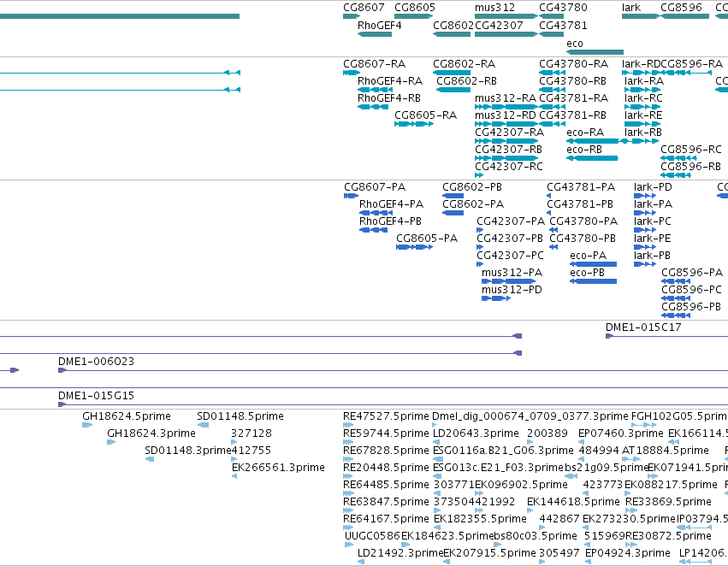
Task: Click the CG8607 gene label
Action: pos(364,8)
